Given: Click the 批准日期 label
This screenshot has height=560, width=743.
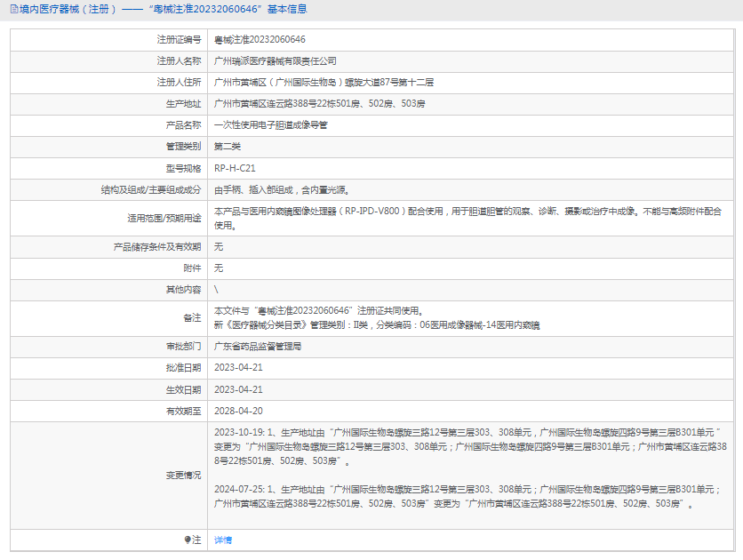Looking at the screenshot, I should pos(183,368).
